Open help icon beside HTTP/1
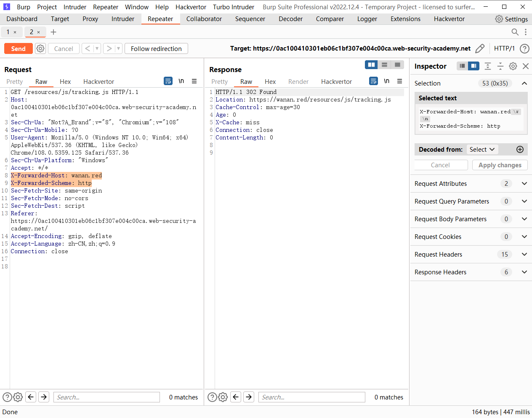 click(x=524, y=48)
